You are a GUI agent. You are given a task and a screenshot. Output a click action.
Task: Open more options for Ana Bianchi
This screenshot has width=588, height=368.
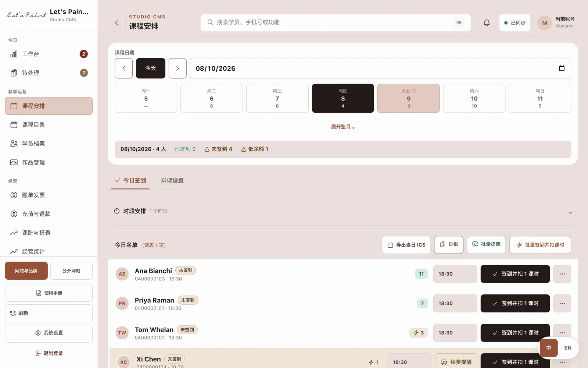[x=562, y=274]
